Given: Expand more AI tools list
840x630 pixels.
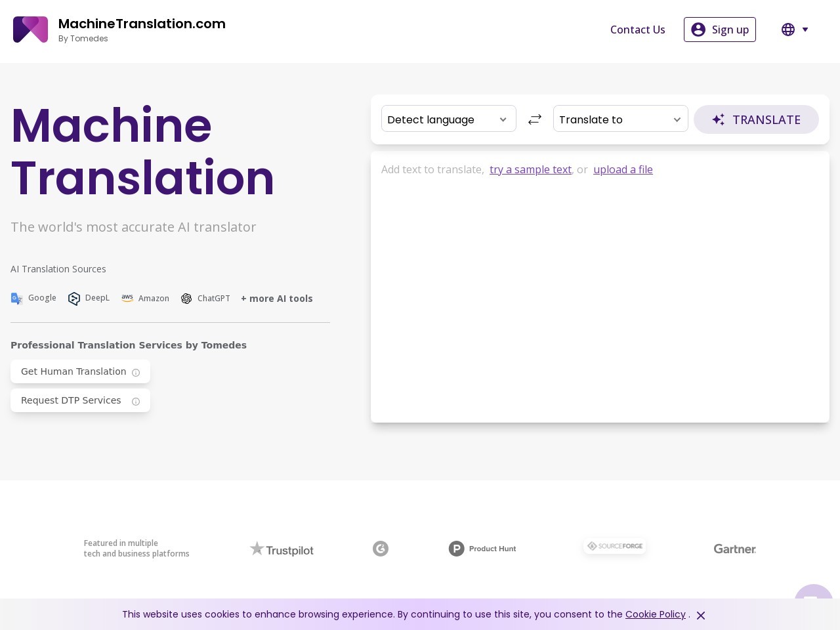Looking at the screenshot, I should [x=277, y=299].
